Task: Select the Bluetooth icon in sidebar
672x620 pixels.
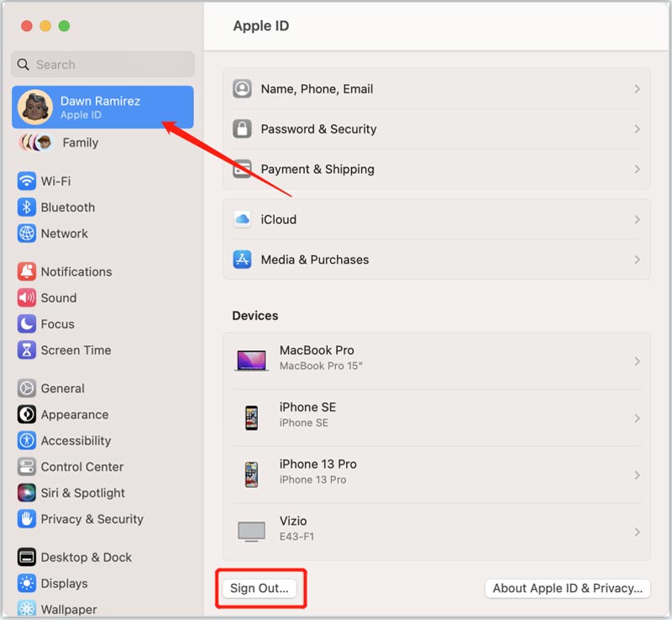Action: [27, 208]
